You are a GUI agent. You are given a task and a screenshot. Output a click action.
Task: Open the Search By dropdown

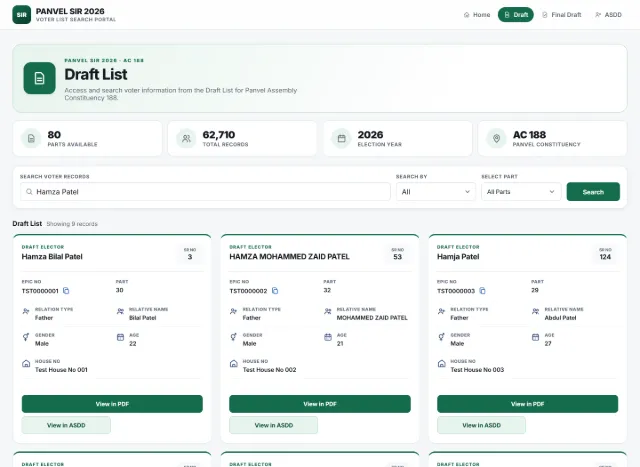coord(436,191)
